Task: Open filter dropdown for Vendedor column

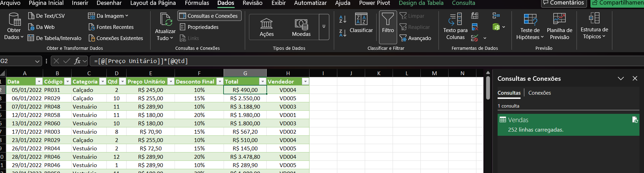Action: 305,81
